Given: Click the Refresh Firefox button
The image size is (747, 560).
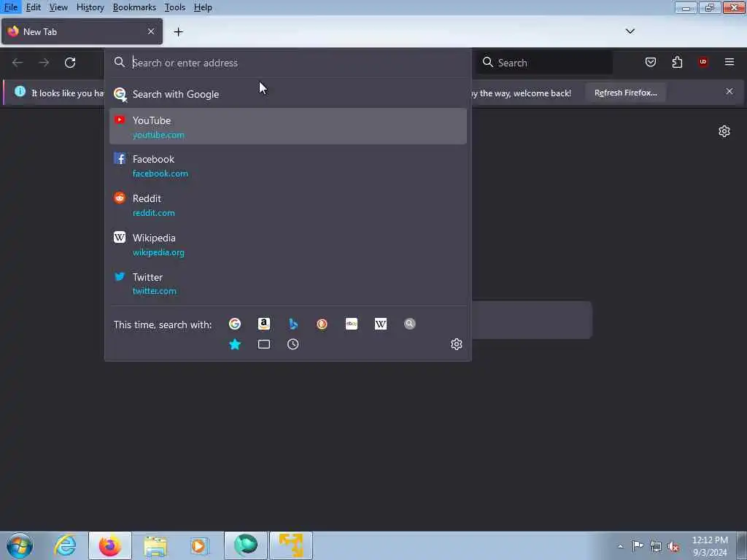Looking at the screenshot, I should pos(625,93).
